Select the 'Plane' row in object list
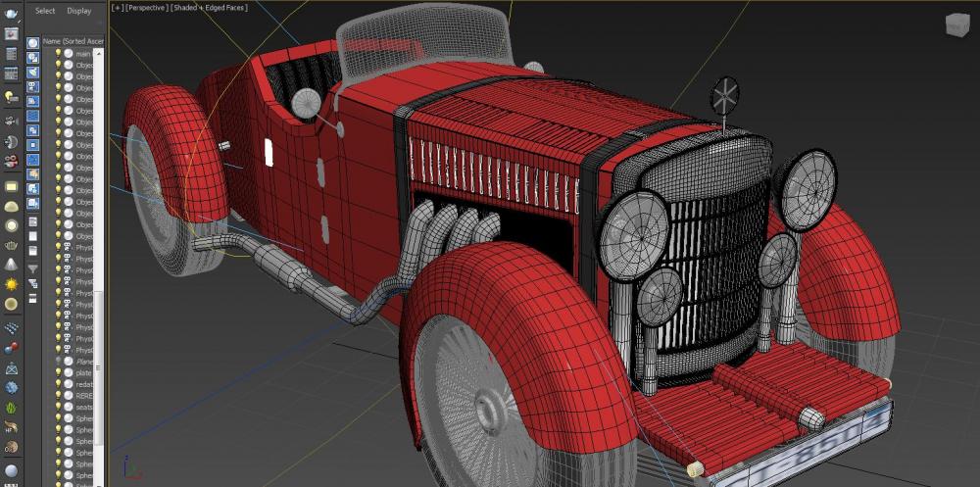 pyautogui.click(x=73, y=362)
